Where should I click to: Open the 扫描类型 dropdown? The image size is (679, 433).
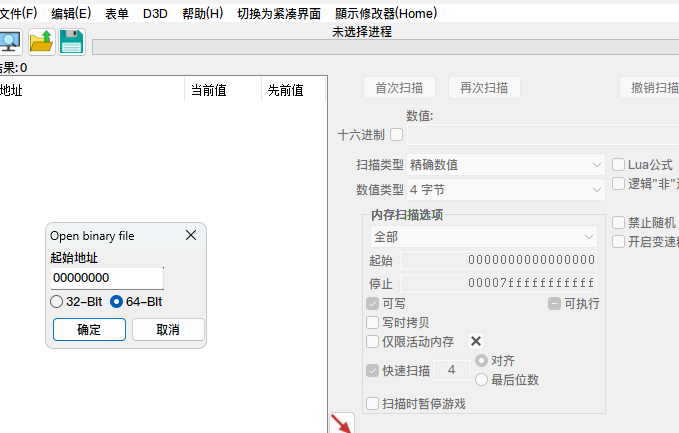[505, 165]
